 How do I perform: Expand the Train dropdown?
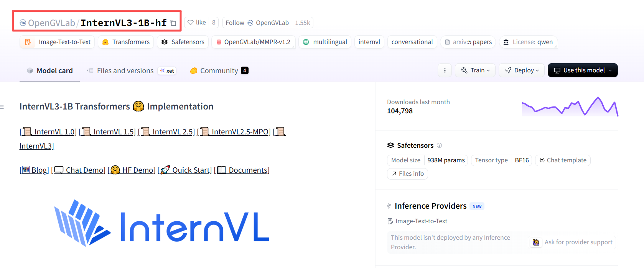point(475,70)
